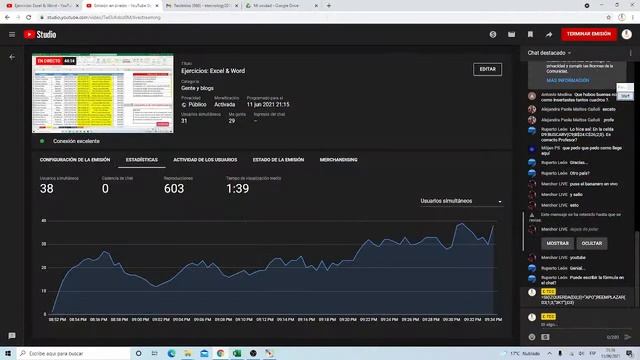
Task: Click the 38 Usuarios simultáneos stat
Action: (47, 189)
